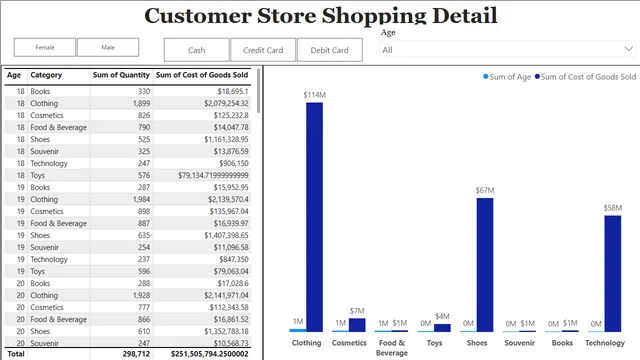
Task: Sort table by Category column header
Action: tap(46, 75)
